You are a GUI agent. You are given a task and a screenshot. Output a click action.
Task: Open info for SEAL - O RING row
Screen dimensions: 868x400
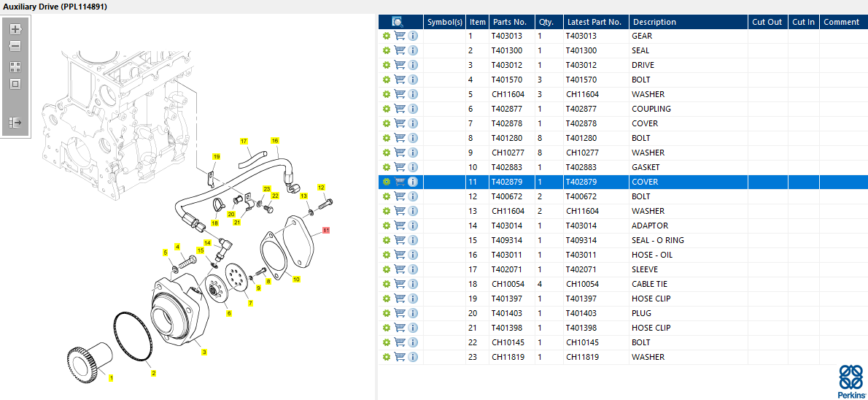pos(413,240)
